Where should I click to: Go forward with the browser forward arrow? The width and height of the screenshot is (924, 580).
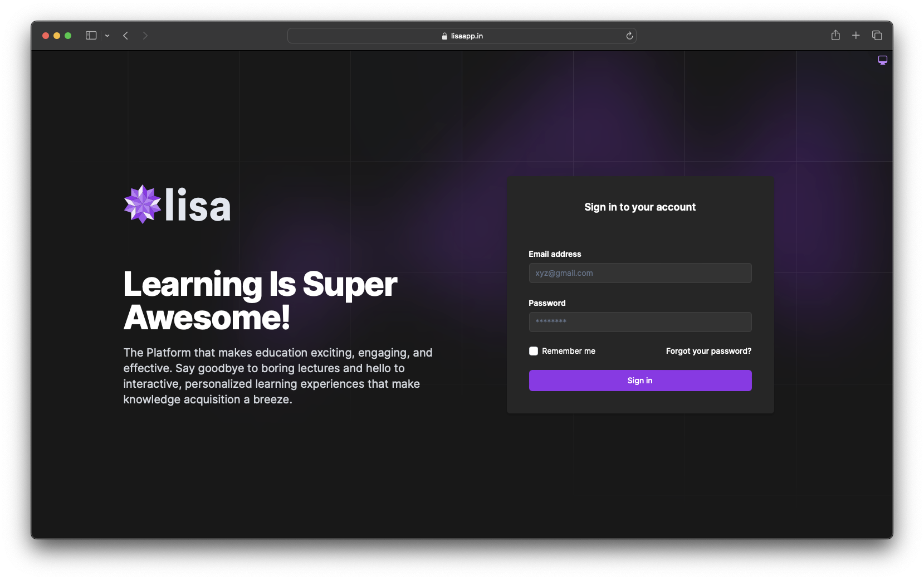pyautogui.click(x=145, y=36)
